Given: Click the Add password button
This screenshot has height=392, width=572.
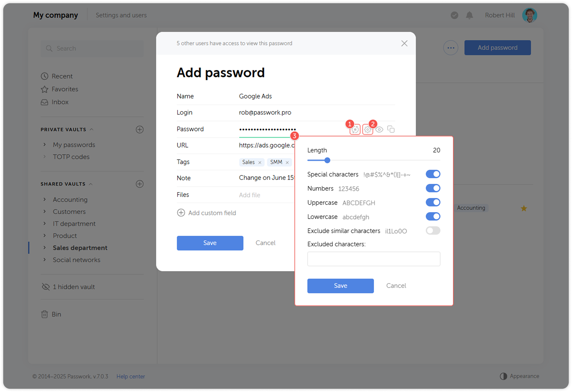Looking at the screenshot, I should click(x=497, y=47).
